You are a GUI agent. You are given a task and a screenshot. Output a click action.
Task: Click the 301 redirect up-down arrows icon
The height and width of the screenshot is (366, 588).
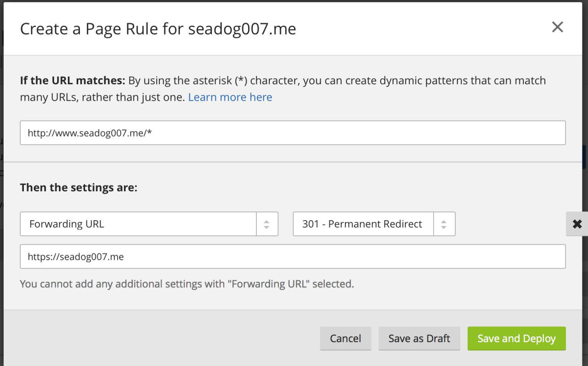tap(444, 224)
